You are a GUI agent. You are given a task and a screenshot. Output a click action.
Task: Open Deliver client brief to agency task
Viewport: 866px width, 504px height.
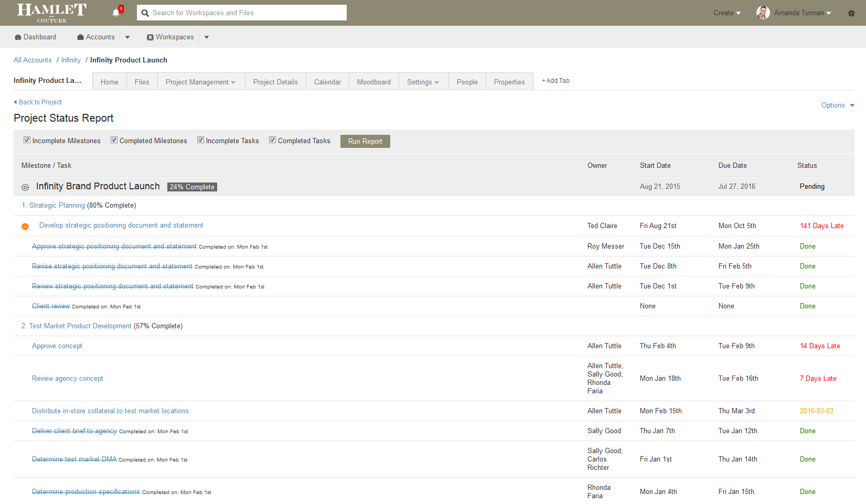click(x=74, y=431)
